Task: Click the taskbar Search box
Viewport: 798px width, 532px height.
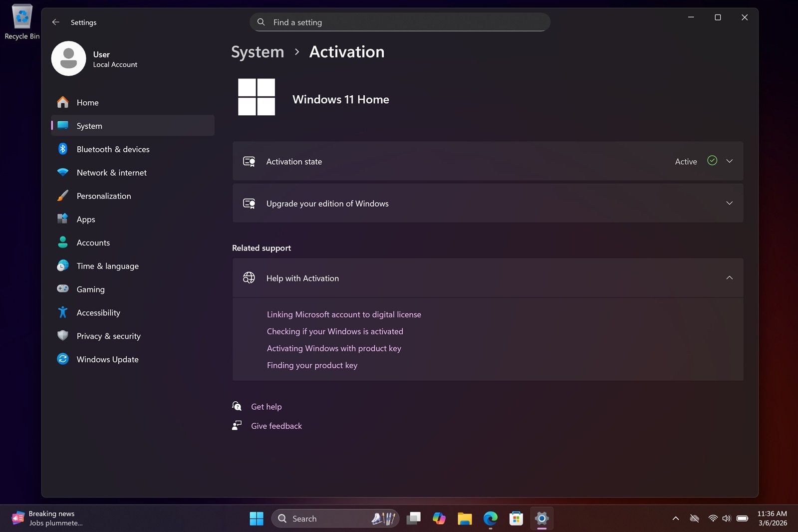Action: pyautogui.click(x=335, y=519)
